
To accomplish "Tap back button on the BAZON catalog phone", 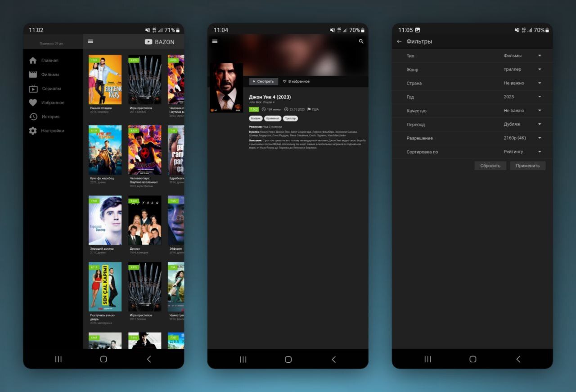I will 149,359.
